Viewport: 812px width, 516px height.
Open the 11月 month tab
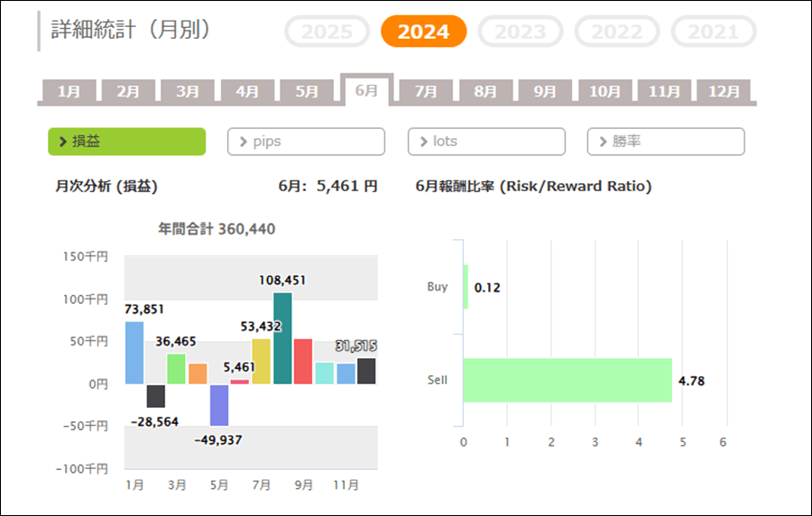pyautogui.click(x=664, y=92)
